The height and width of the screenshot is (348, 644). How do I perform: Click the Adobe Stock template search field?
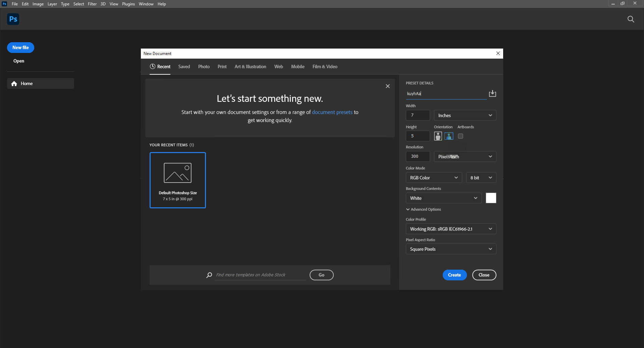[x=260, y=275]
